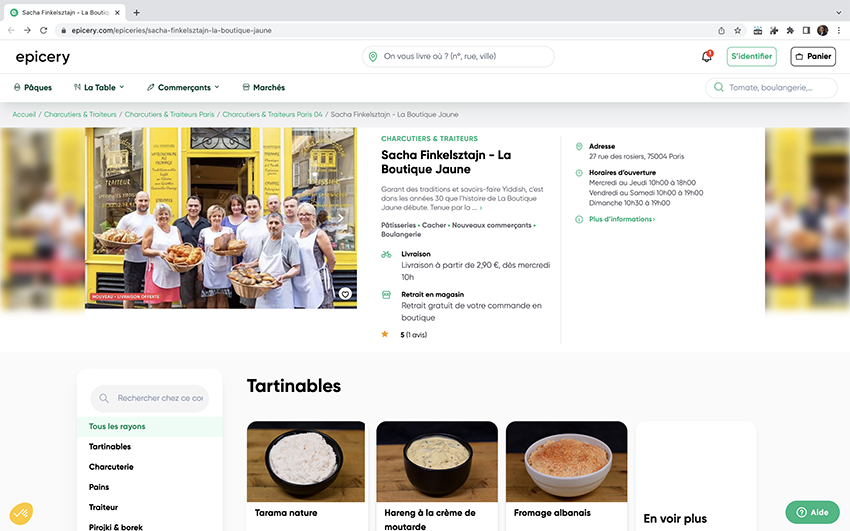Click the delivery bicycle icon
This screenshot has width=850, height=531.
pos(386,254)
